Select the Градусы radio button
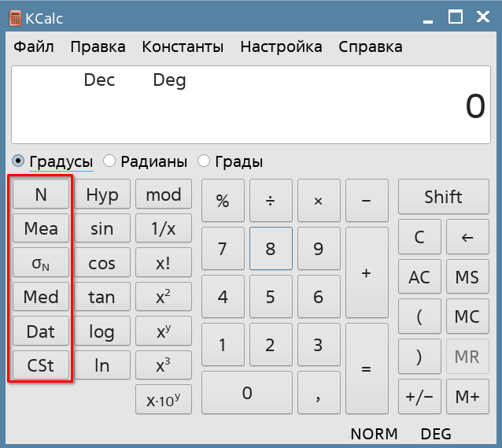 pyautogui.click(x=19, y=161)
